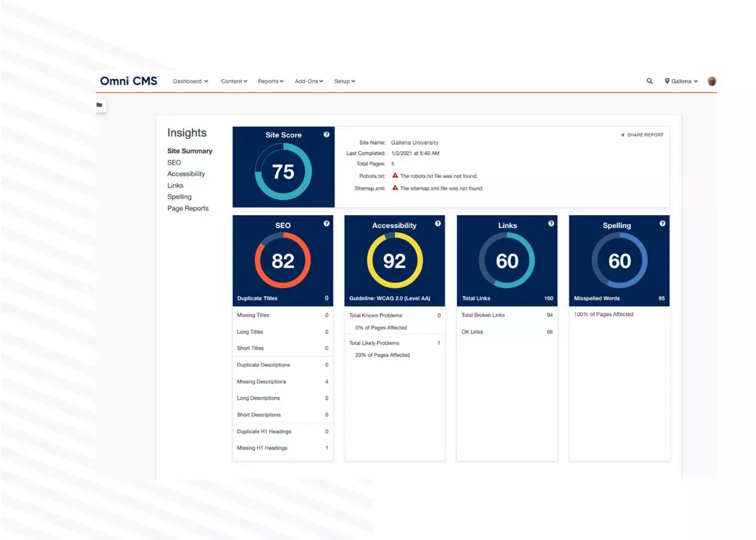Open the Site Score help icon

tap(326, 135)
